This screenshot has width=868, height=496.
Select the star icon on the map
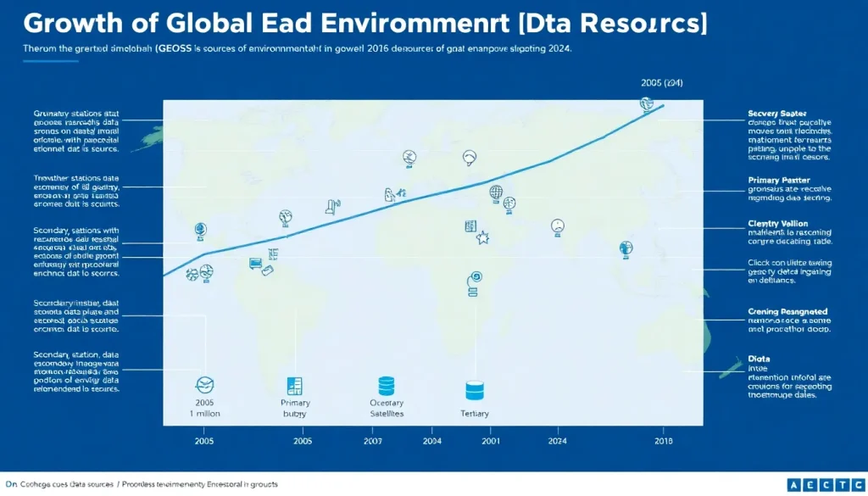click(x=482, y=238)
